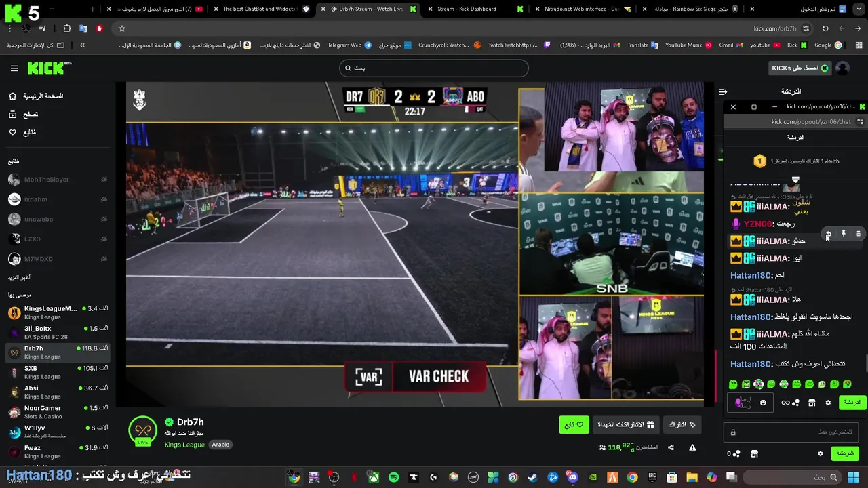Open 3li_Boltx recommended channel
Screen dimensions: 868x488
tap(58, 332)
